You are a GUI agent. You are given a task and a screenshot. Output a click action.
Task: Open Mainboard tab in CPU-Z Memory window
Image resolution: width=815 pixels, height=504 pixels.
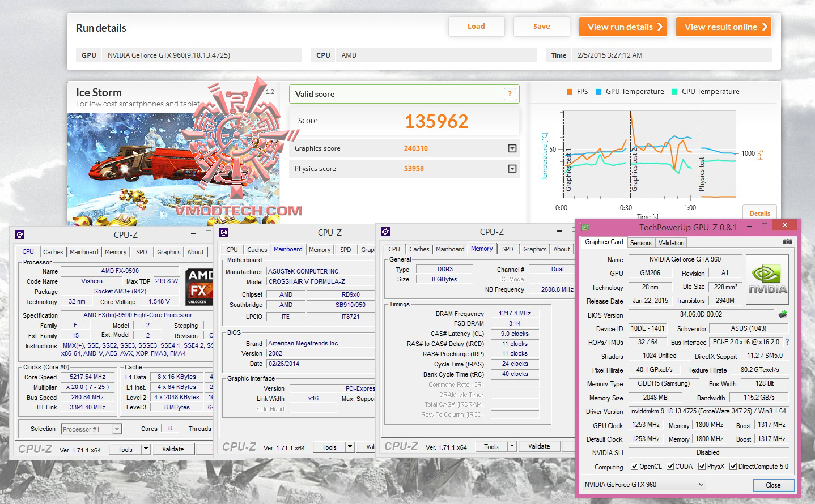point(450,249)
